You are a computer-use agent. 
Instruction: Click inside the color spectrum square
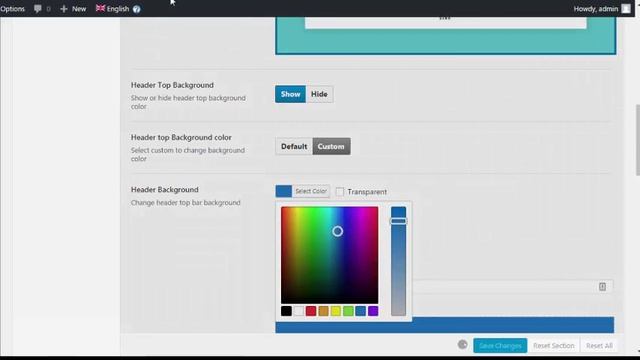[x=329, y=255]
